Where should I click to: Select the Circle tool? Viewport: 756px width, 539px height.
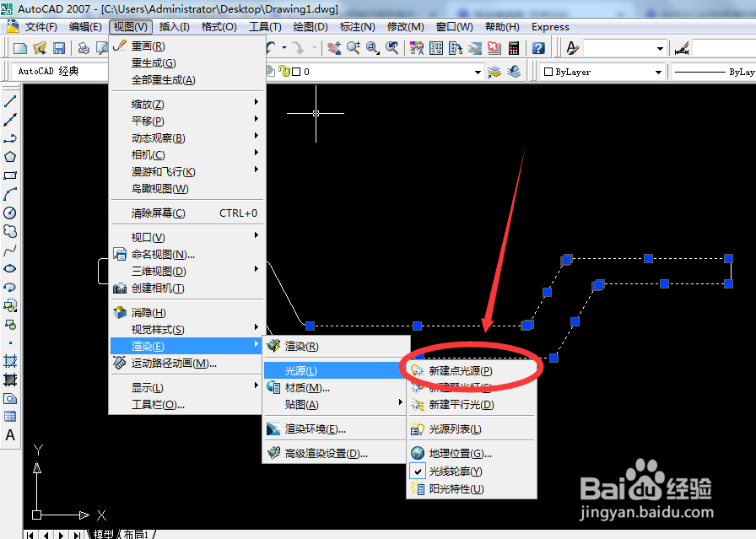[10, 213]
